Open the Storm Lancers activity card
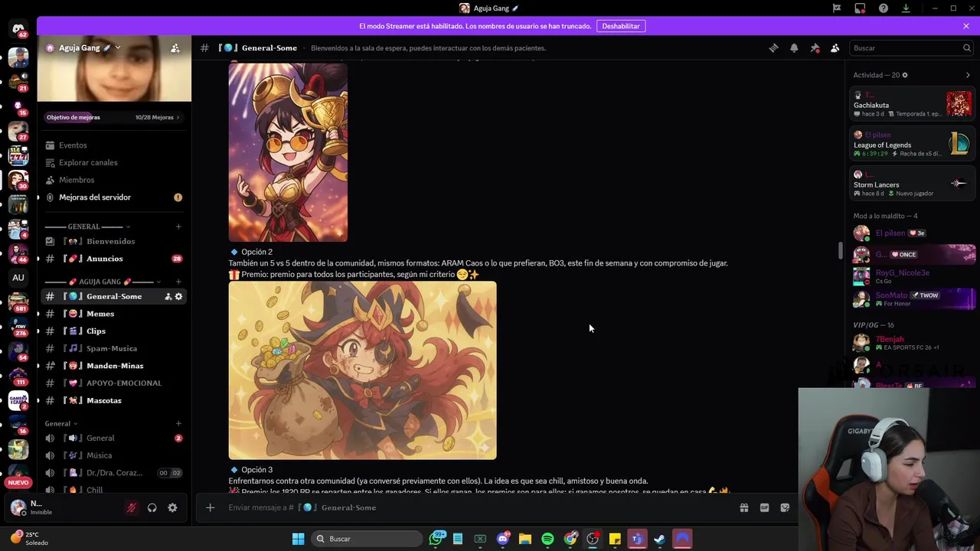Viewport: 980px width, 551px height. pos(913,184)
